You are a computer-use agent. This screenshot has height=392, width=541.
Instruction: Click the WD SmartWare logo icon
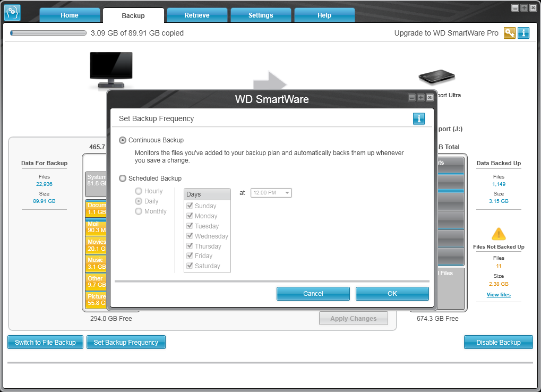point(12,13)
